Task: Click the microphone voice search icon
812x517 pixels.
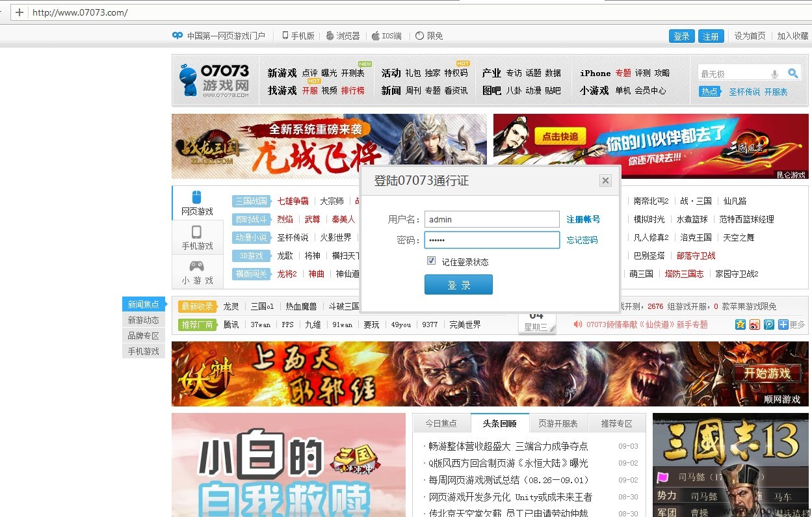Action: tap(774, 74)
